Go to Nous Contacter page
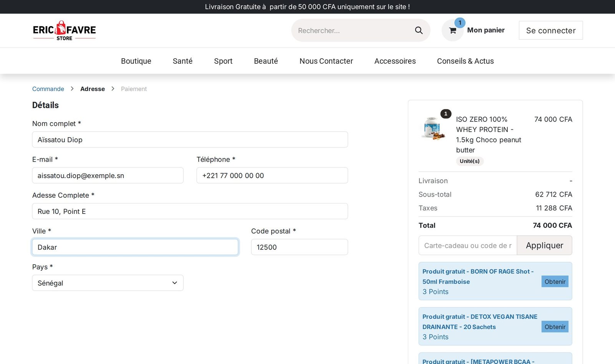This screenshot has height=364, width=615. point(326,61)
